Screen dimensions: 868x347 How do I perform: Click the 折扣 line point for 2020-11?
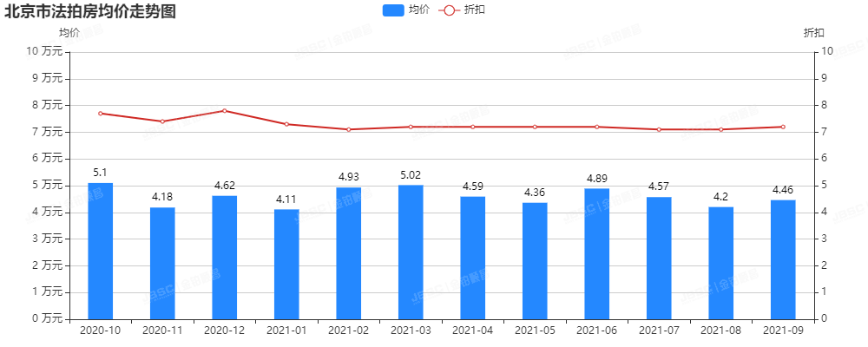[x=162, y=121]
